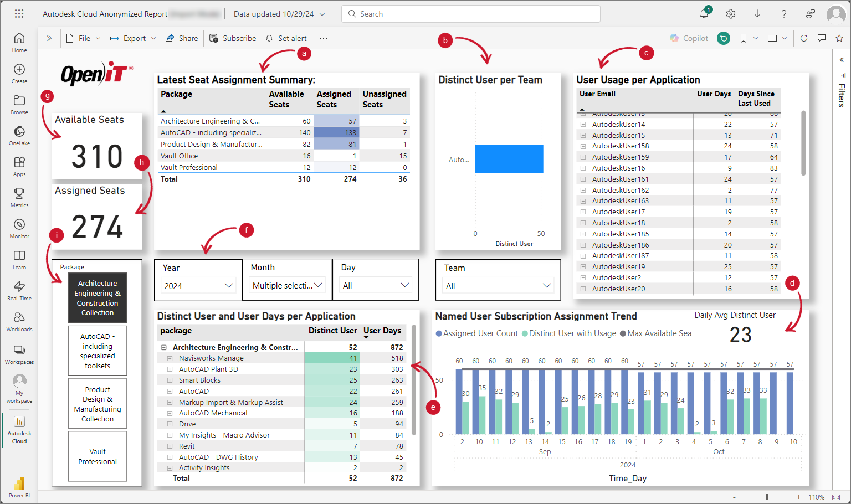Open the Day dropdown
The image size is (851, 504).
(x=376, y=285)
